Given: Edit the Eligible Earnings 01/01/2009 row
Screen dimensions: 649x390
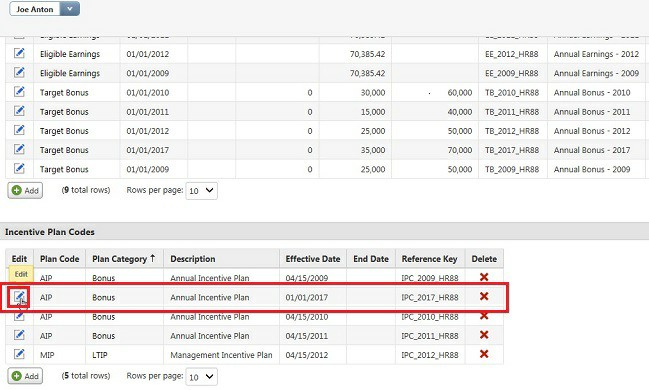Looking at the screenshot, I should click(19, 72).
